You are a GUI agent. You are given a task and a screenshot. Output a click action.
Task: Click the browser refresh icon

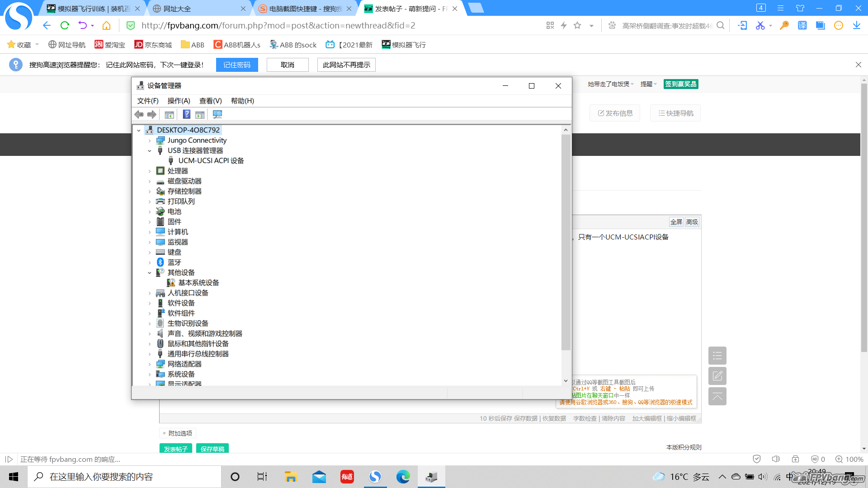click(x=65, y=25)
